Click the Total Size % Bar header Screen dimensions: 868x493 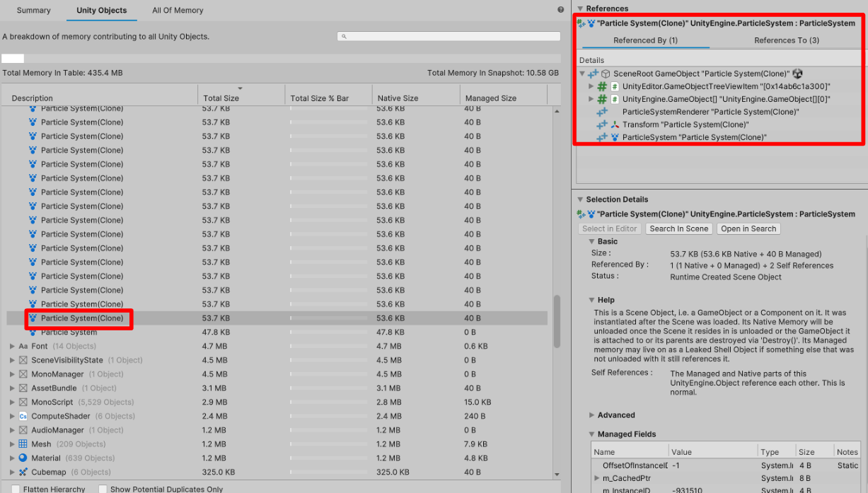click(328, 98)
